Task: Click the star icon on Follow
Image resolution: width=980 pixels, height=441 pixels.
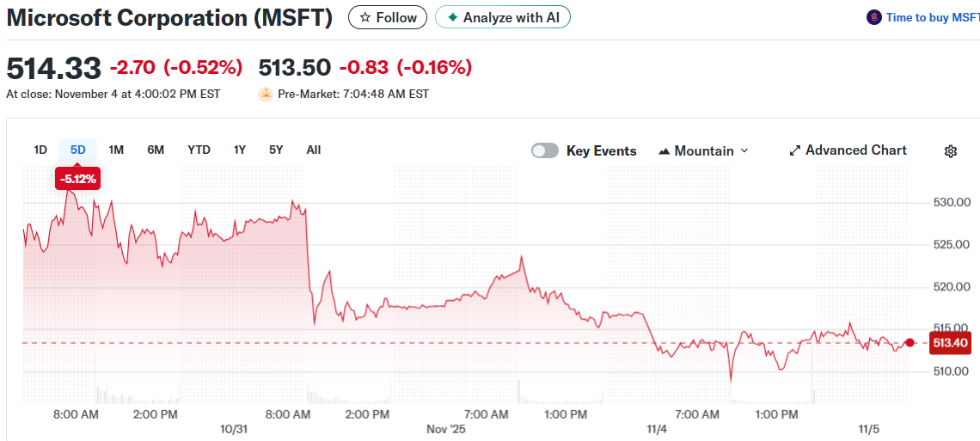Action: (x=365, y=17)
